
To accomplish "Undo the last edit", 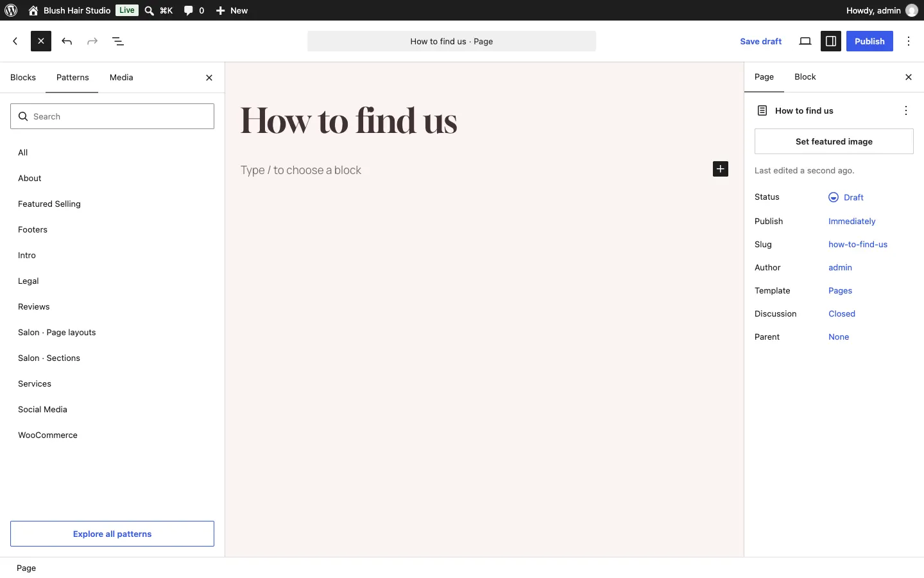I will [67, 41].
